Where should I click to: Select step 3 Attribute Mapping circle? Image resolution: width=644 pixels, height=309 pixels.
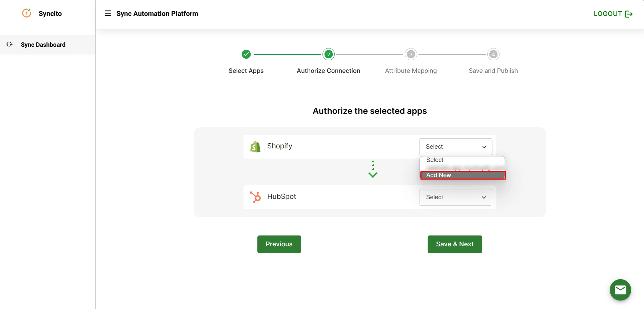[411, 54]
